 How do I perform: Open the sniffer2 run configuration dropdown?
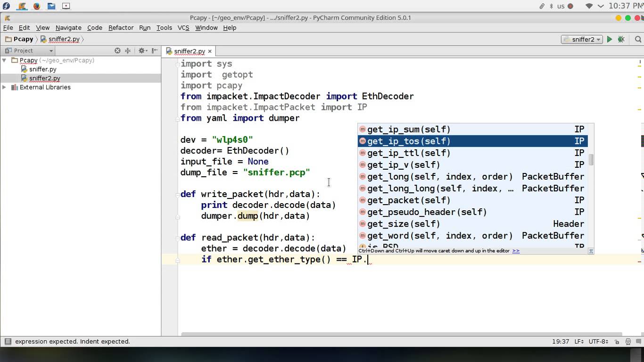(582, 40)
